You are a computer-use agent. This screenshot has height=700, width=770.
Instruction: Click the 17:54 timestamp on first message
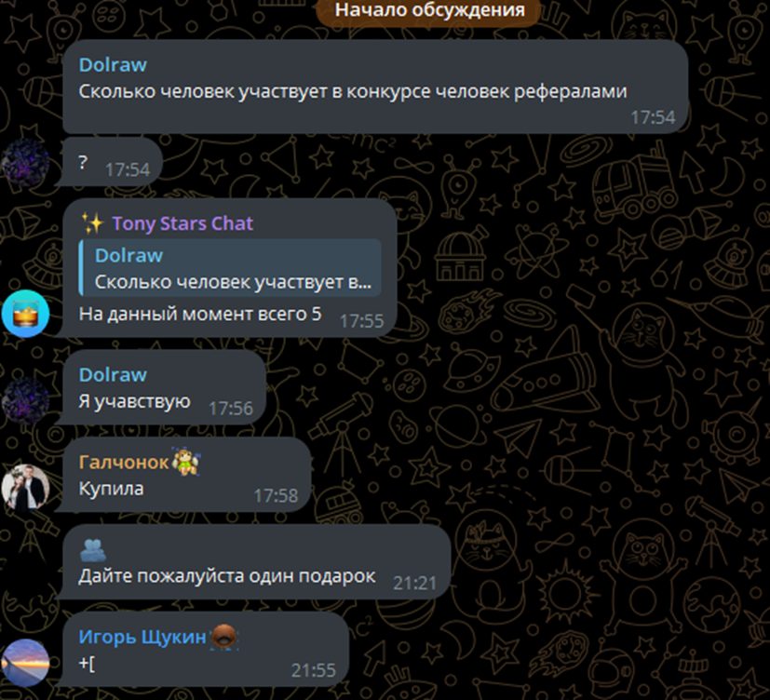point(653,117)
